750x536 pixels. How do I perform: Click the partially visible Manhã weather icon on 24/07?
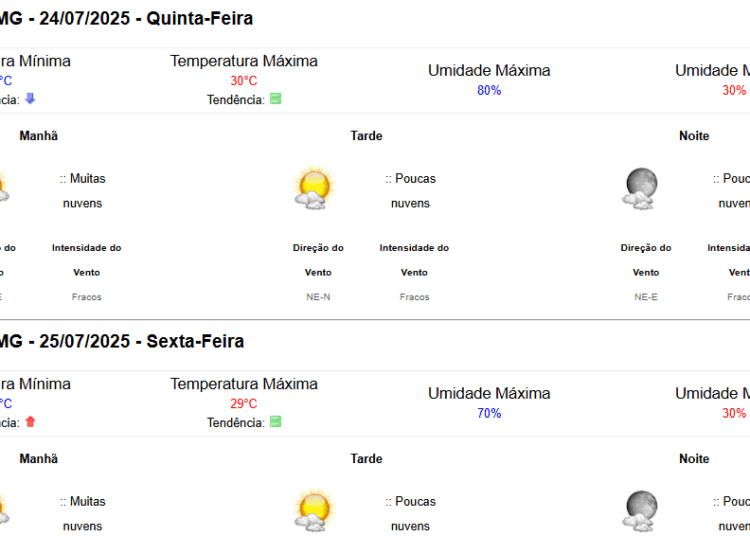tap(4, 189)
